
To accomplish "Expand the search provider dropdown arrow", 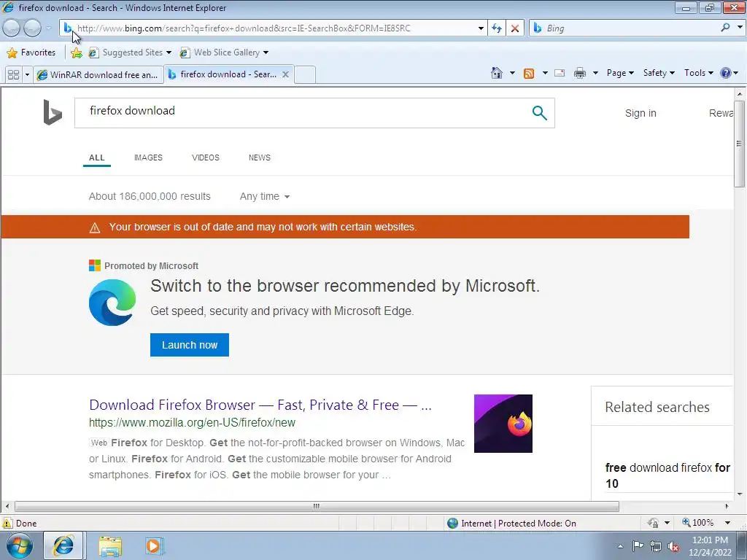I will 740,28.
